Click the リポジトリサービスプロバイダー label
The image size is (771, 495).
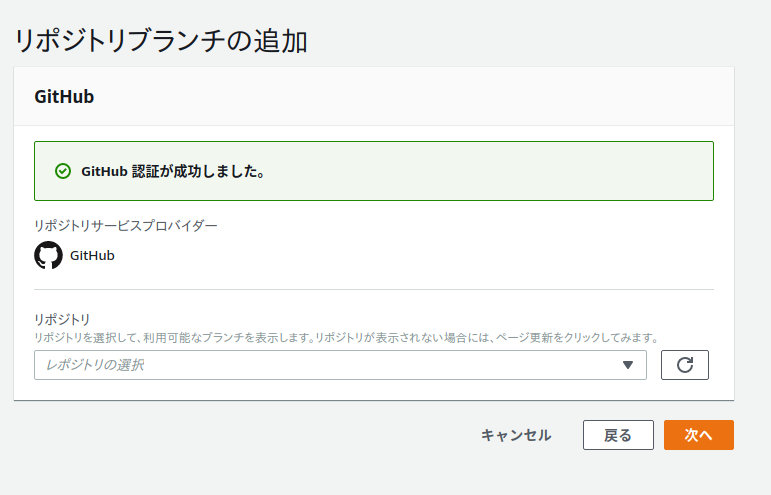pyautogui.click(x=125, y=226)
